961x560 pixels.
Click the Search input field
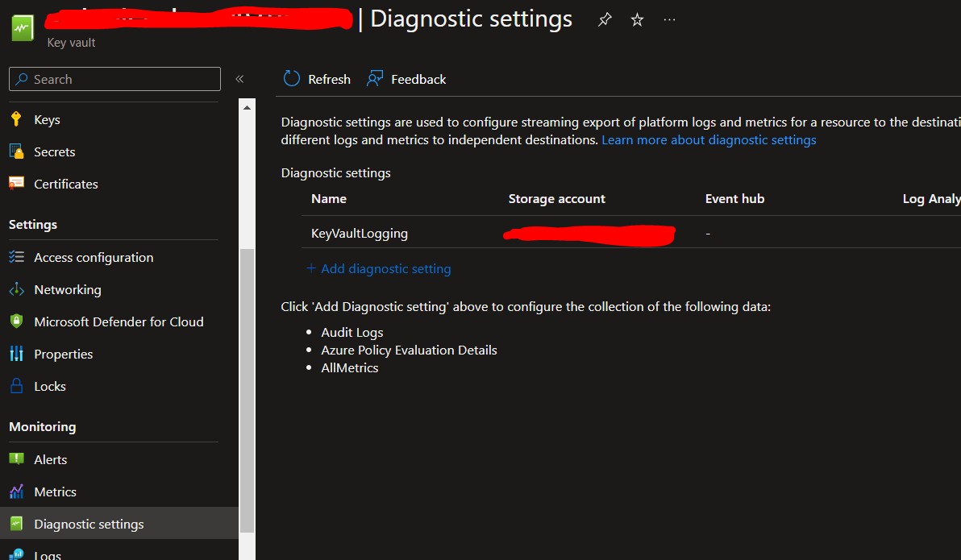coord(114,79)
